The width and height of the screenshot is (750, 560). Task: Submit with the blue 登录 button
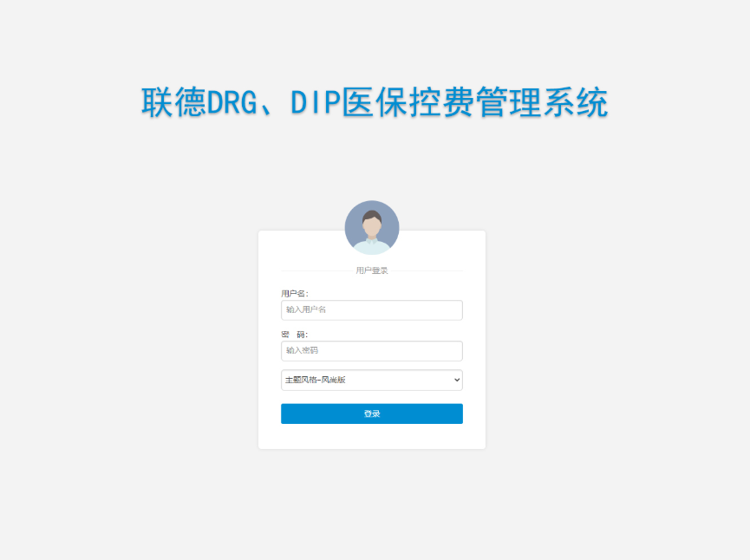[x=372, y=413]
